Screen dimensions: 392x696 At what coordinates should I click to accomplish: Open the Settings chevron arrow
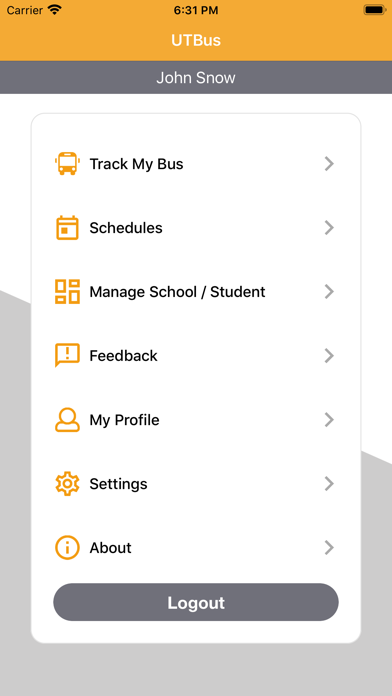coord(329,483)
